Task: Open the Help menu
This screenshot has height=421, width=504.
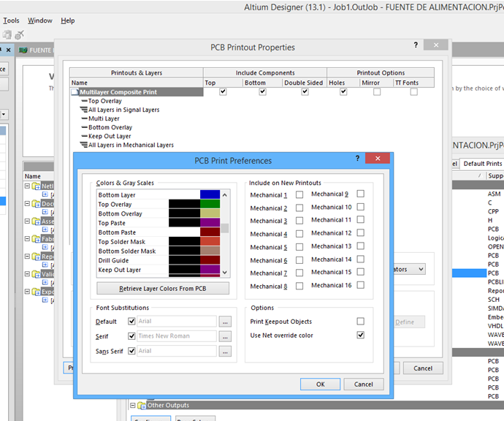Action: click(68, 20)
